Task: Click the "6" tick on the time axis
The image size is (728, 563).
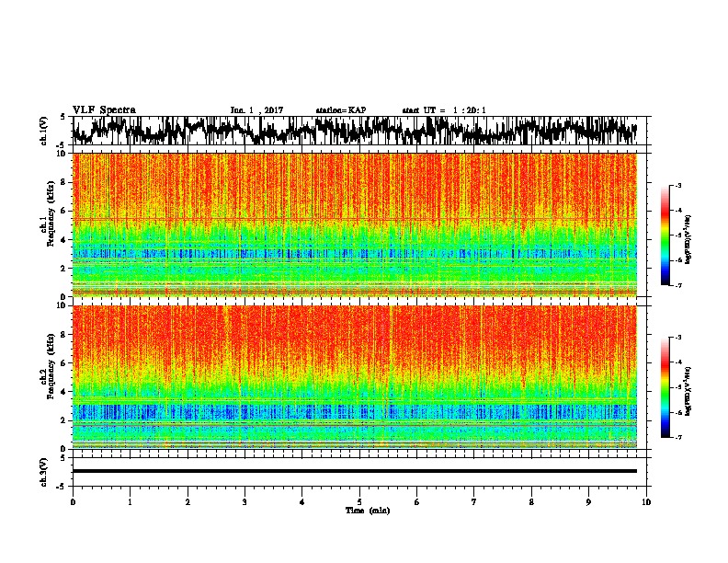Action: click(x=416, y=502)
